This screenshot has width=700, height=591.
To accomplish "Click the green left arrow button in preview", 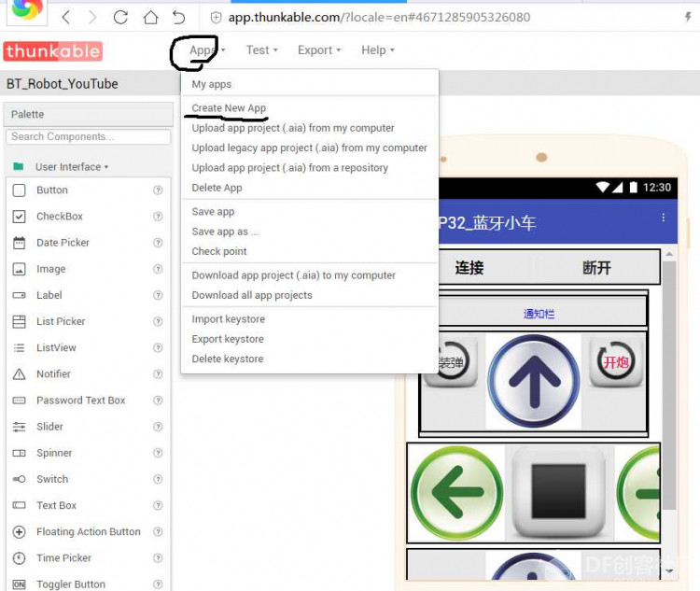I will [456, 493].
